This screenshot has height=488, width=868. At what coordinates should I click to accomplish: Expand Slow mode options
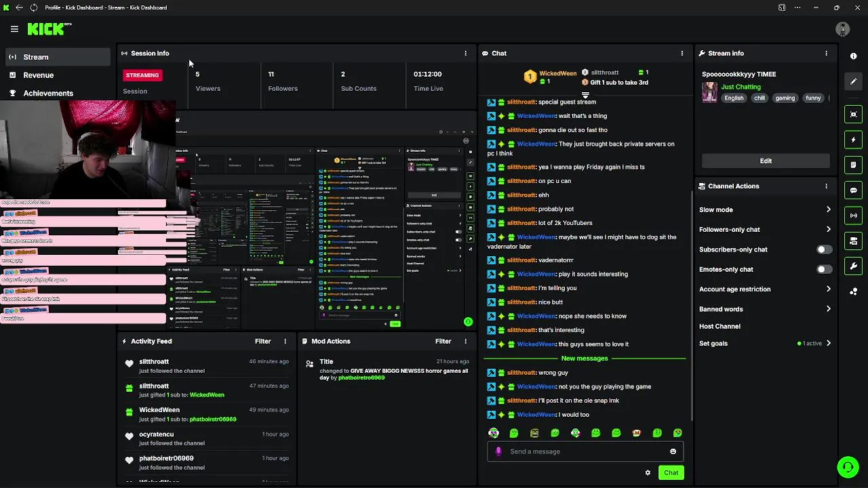click(x=828, y=209)
